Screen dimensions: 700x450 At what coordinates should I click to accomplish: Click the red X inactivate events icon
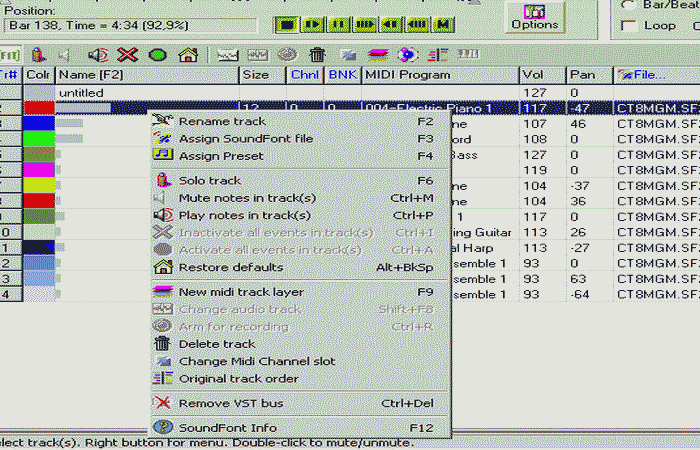point(127,54)
